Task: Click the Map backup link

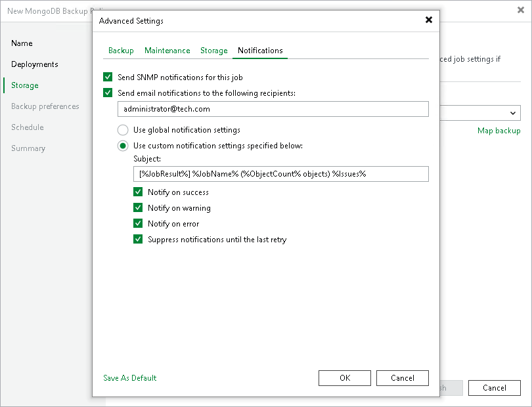Action: pyautogui.click(x=499, y=131)
